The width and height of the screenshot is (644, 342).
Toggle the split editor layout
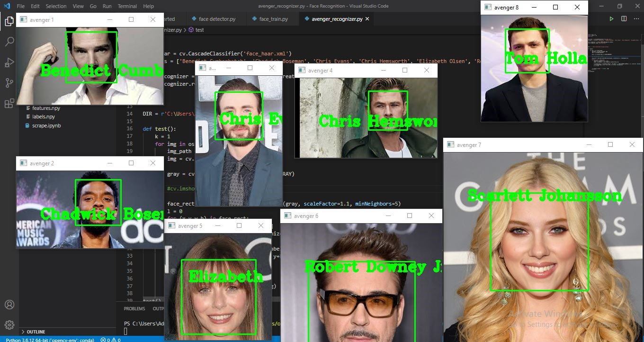(624, 18)
